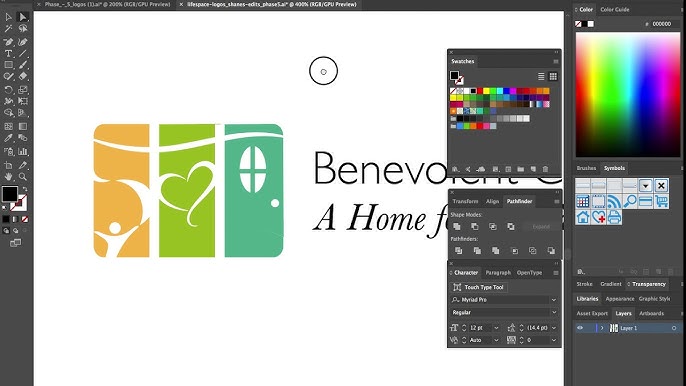
Task: Select the Eyedropper tool
Action: tap(8, 138)
